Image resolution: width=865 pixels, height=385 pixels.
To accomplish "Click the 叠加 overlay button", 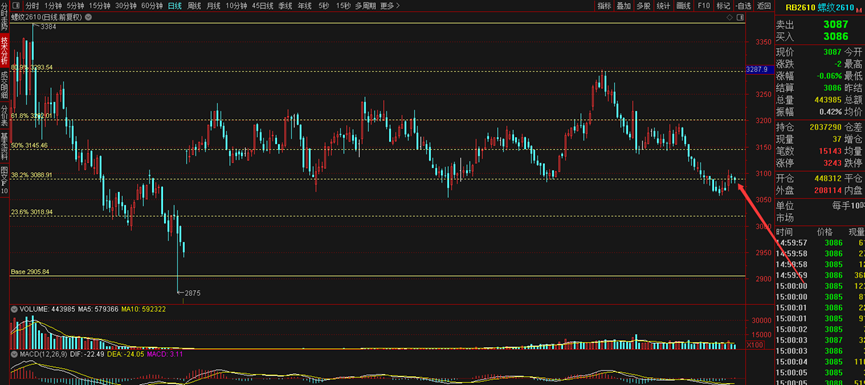I will click(623, 6).
